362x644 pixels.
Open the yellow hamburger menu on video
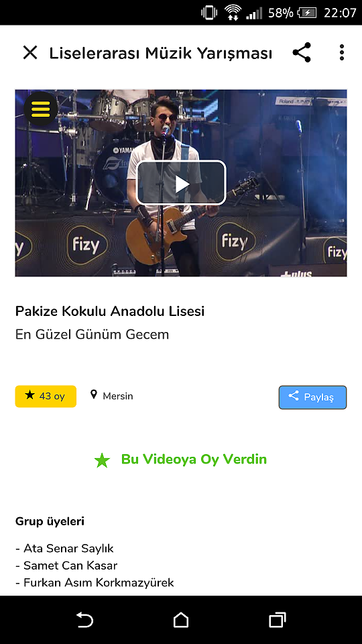(41, 109)
